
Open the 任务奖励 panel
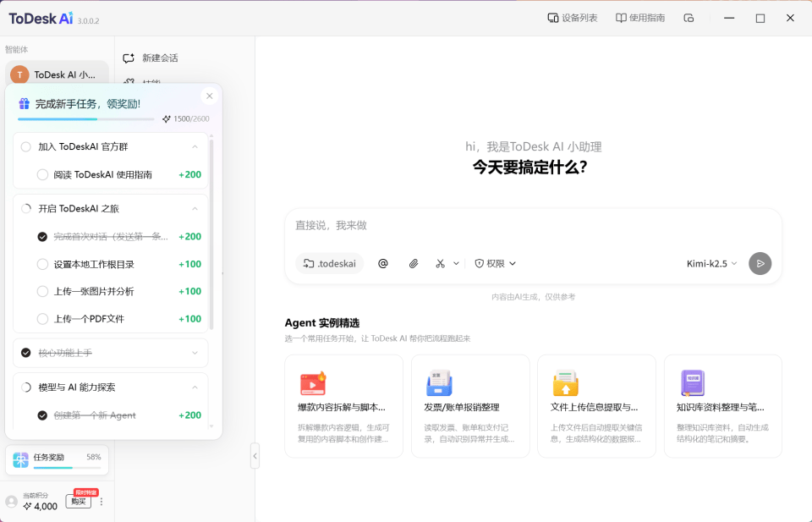57,460
